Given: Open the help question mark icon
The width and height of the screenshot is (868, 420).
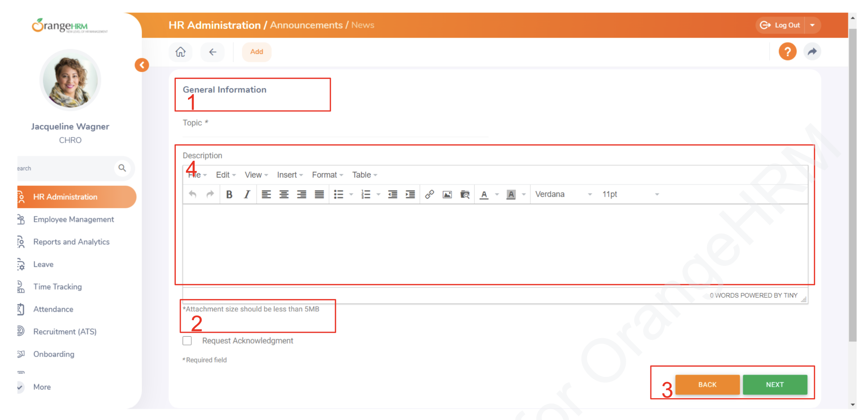Looking at the screenshot, I should (x=787, y=52).
